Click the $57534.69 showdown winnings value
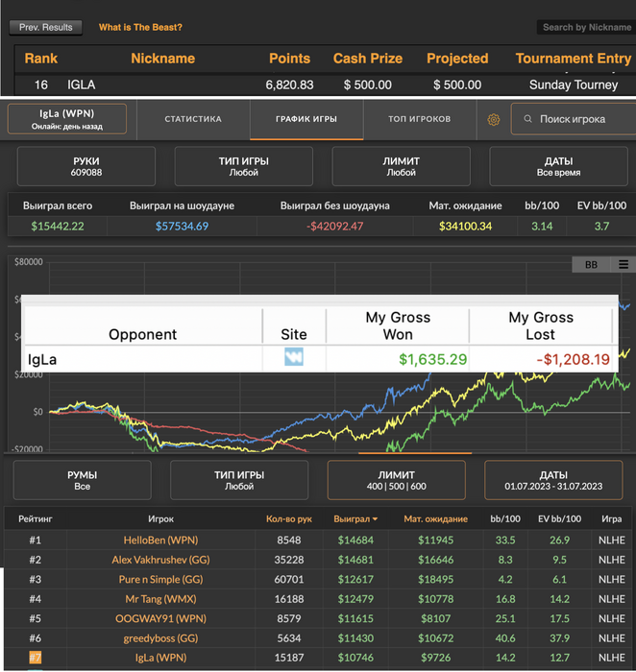636x672 pixels. pyautogui.click(x=182, y=227)
